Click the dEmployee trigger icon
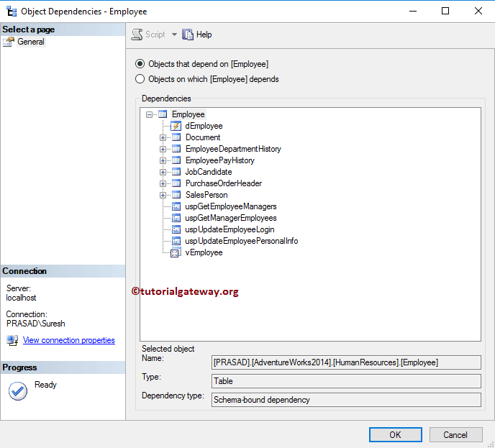This screenshot has width=495, height=448. pos(176,126)
